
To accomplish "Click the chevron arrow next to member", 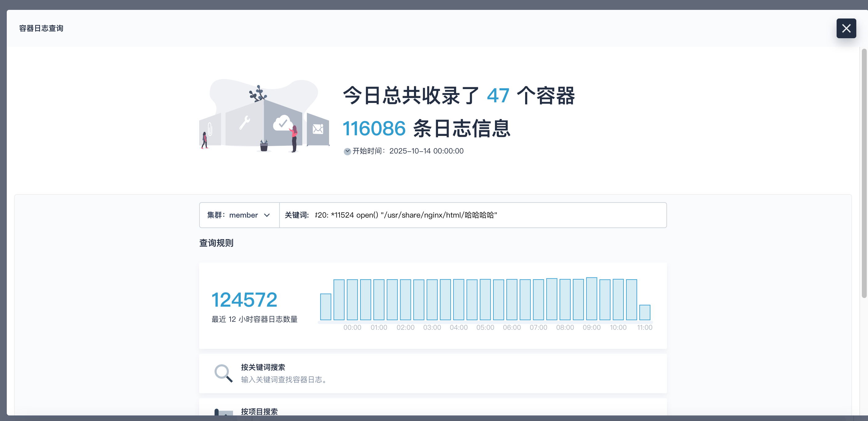I will pyautogui.click(x=267, y=215).
